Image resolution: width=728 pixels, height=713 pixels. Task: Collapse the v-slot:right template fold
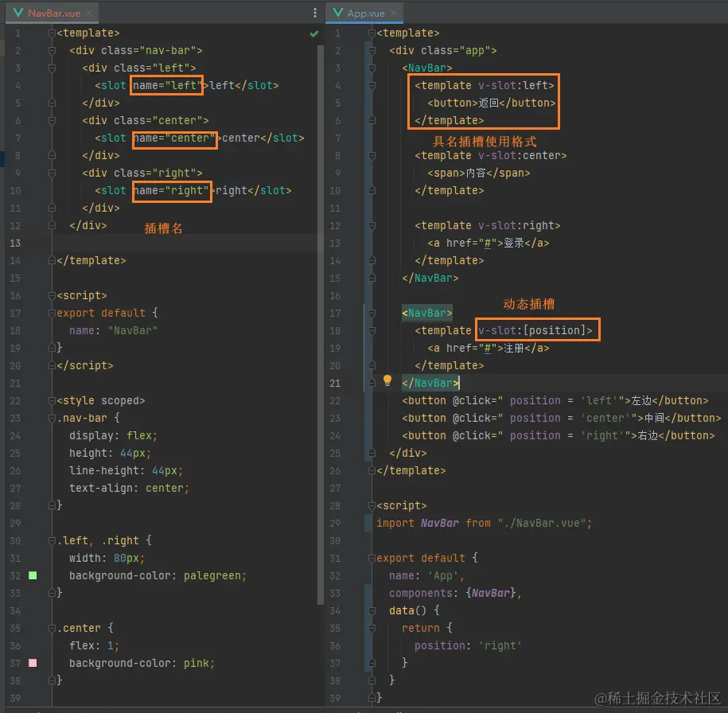(x=372, y=226)
